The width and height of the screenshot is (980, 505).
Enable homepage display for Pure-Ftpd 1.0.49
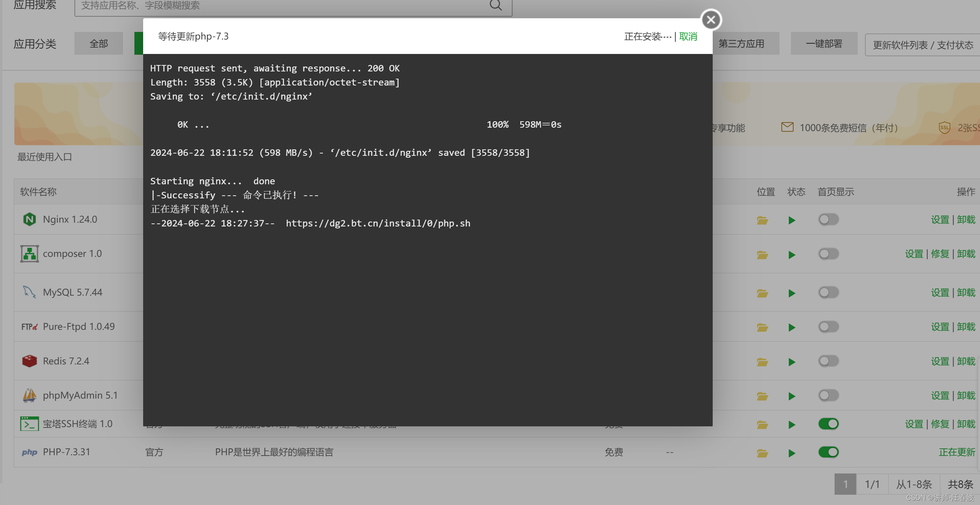click(829, 326)
